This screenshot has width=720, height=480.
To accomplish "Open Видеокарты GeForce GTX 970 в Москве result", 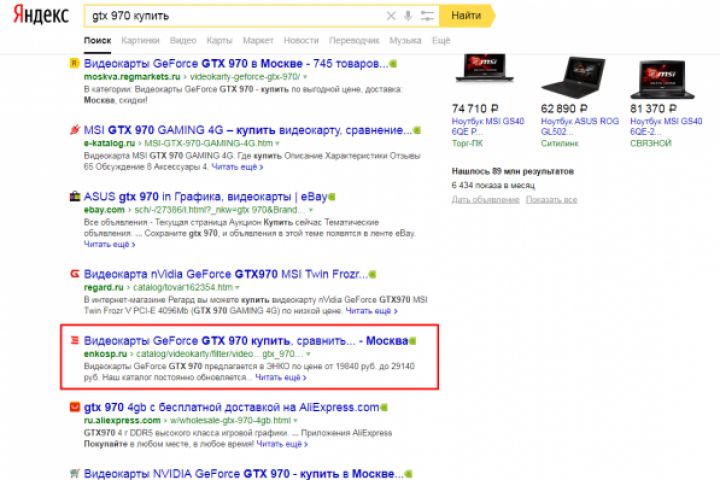I will 236,63.
